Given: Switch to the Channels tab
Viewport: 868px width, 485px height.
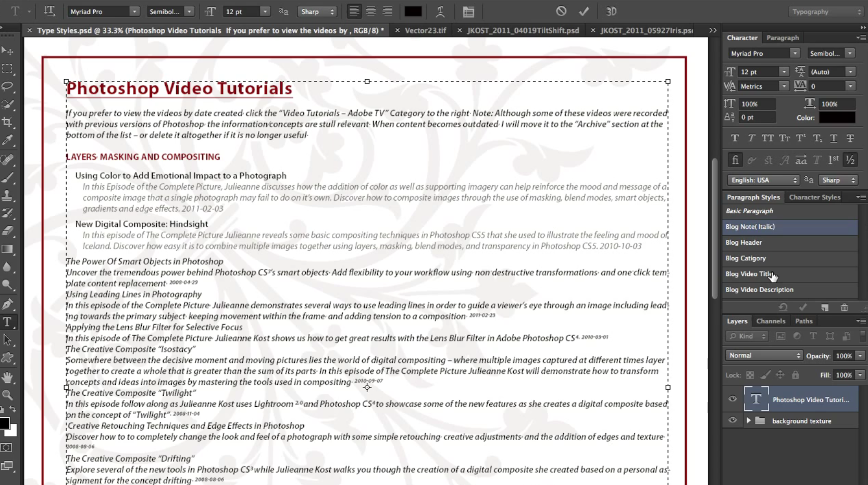Looking at the screenshot, I should tap(771, 321).
